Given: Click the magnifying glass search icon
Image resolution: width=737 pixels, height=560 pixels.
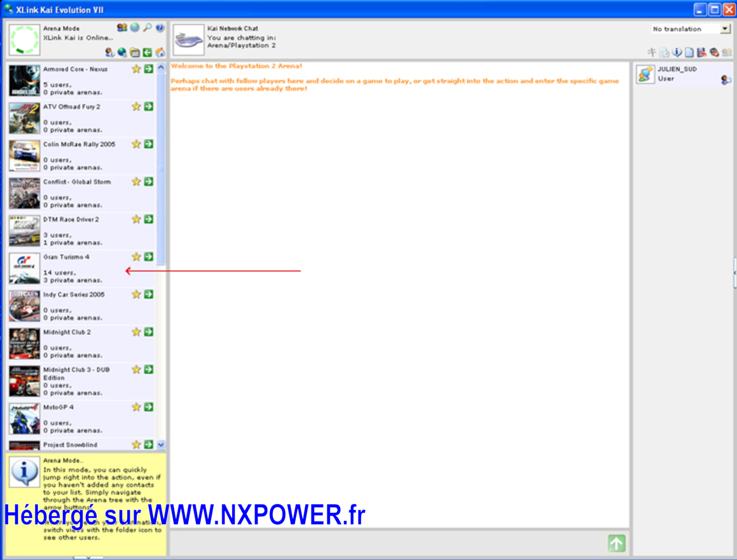Looking at the screenshot, I should tap(147, 28).
